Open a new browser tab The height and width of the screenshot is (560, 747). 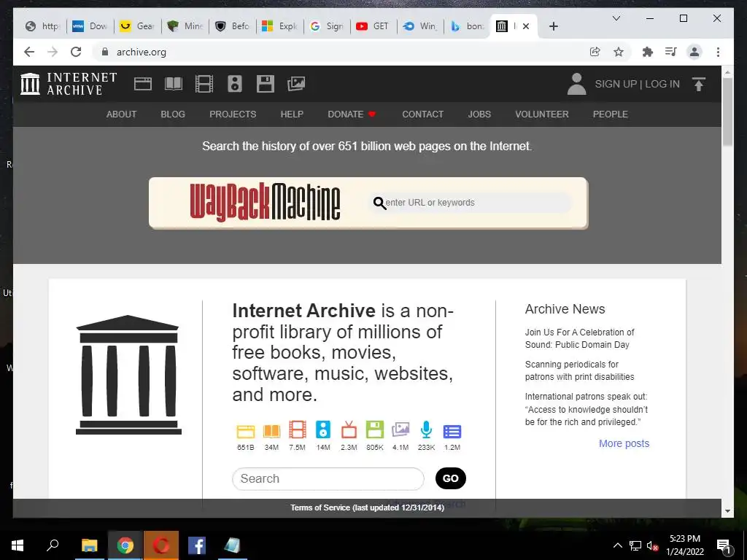click(553, 26)
